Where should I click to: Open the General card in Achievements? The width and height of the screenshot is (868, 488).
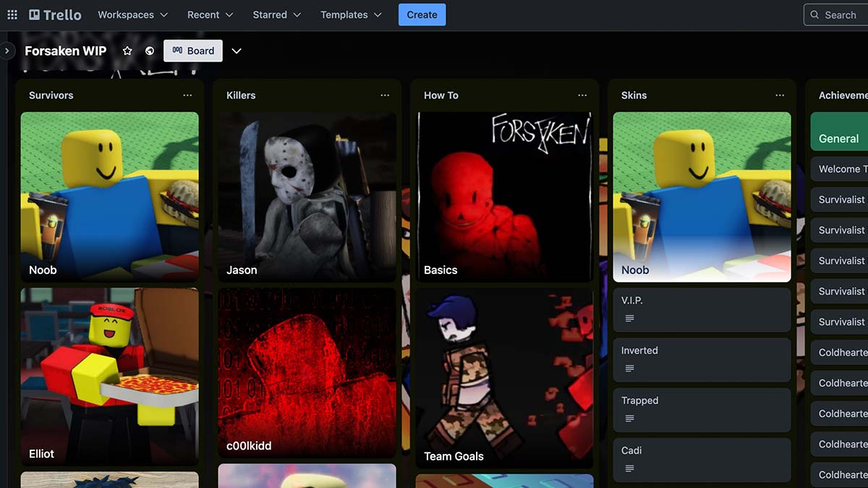tap(839, 131)
